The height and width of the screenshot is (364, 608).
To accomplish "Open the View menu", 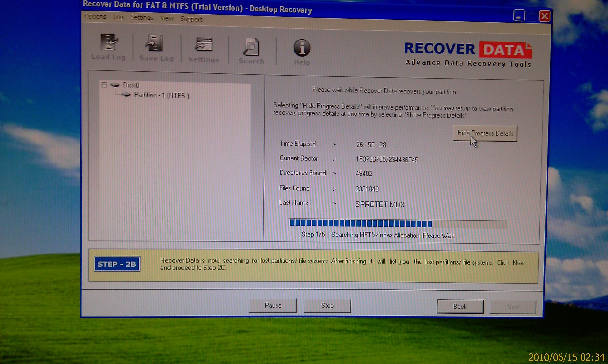I will click(167, 18).
